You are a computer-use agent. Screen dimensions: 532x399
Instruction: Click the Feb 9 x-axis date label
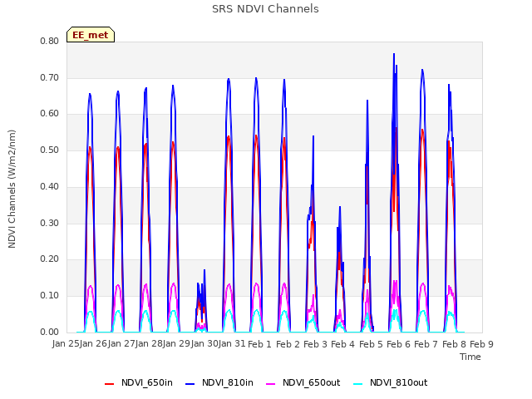coord(481,344)
